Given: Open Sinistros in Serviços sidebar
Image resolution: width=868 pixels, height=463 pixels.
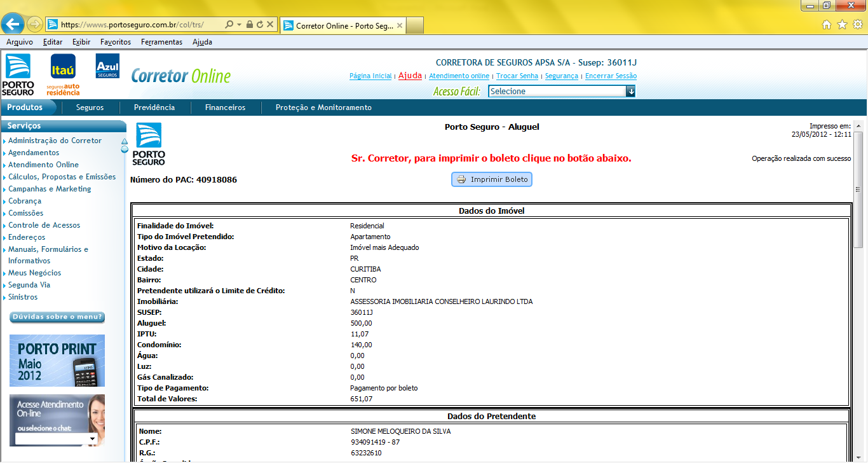Looking at the screenshot, I should 23,297.
